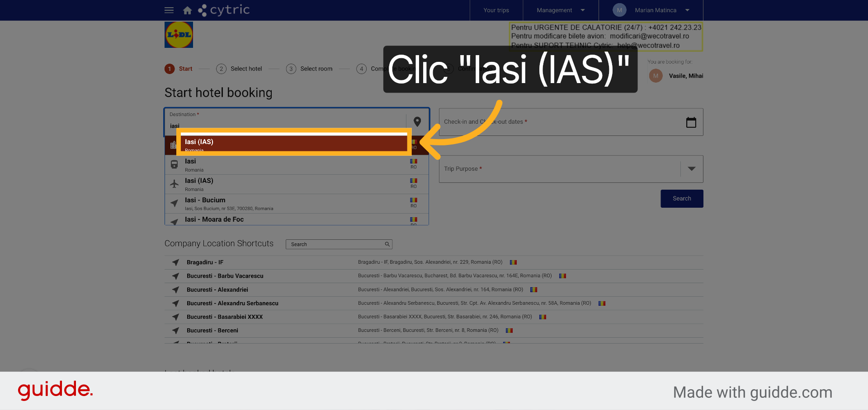Click arrow icon beside Bucuresti - Barbu Vacarescu
Viewport: 868px width, 410px height.
pos(175,276)
